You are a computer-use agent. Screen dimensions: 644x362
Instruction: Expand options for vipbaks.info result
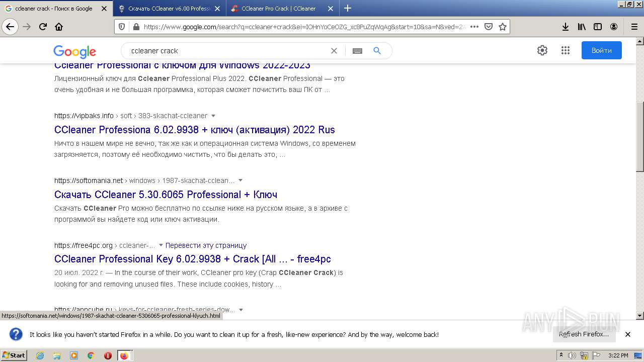(213, 116)
